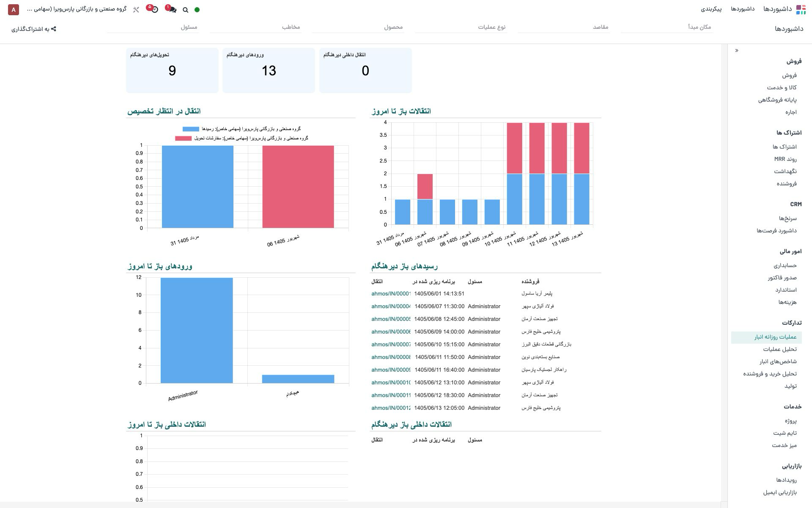
Task: Select تحلیل عملیات dashboard
Action: coord(780,349)
